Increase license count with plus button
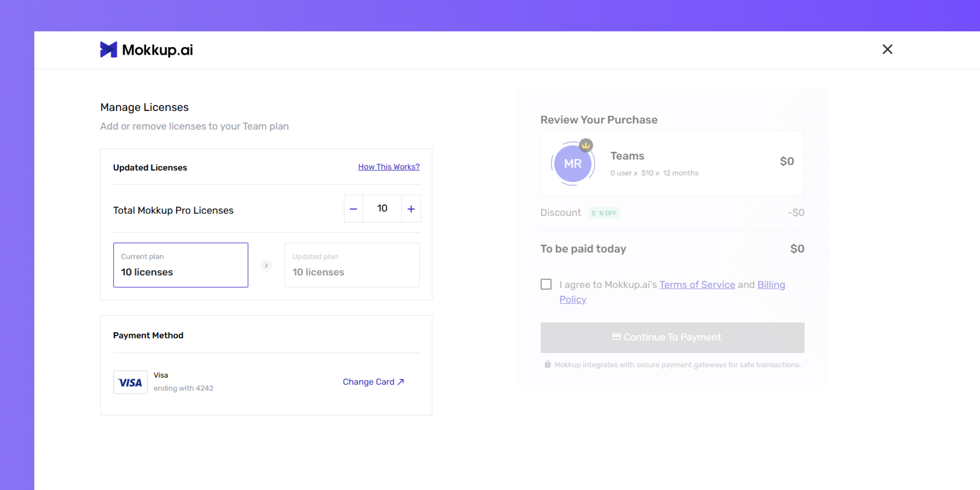 click(411, 208)
